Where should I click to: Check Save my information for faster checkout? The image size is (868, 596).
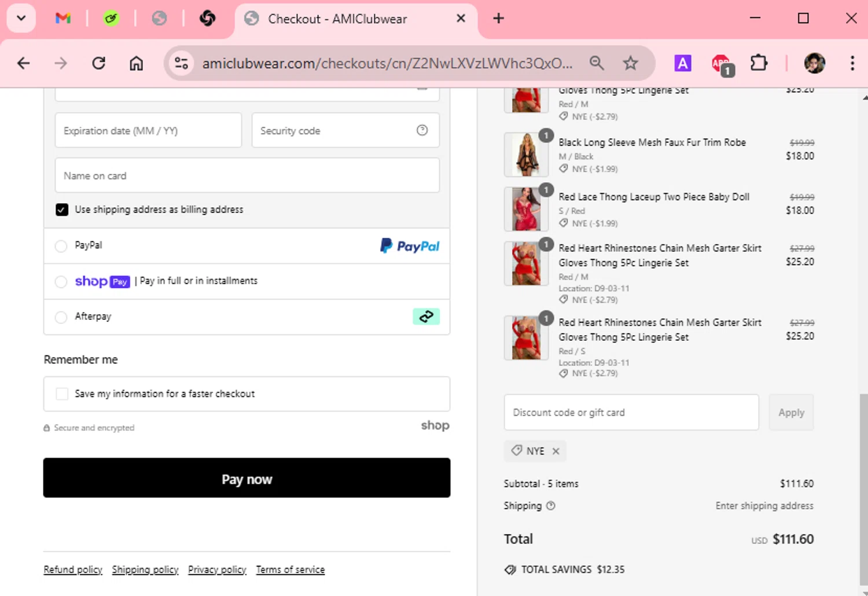pos(62,393)
